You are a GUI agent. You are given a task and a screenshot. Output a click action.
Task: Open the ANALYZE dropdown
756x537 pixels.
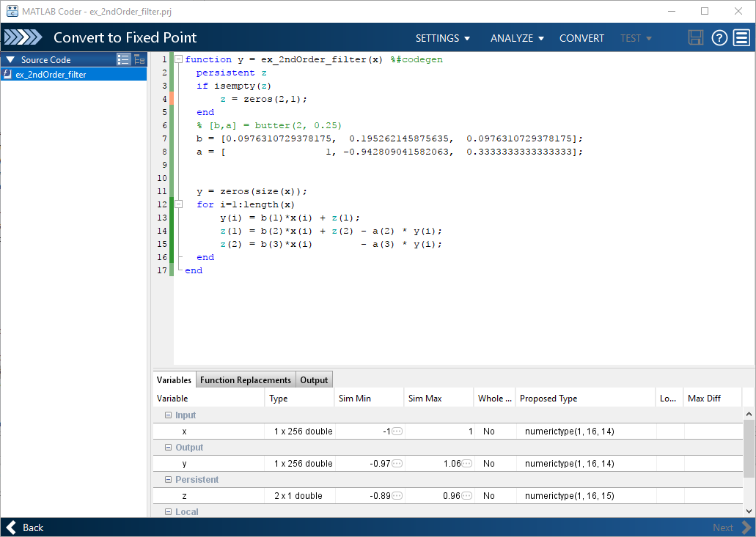517,38
